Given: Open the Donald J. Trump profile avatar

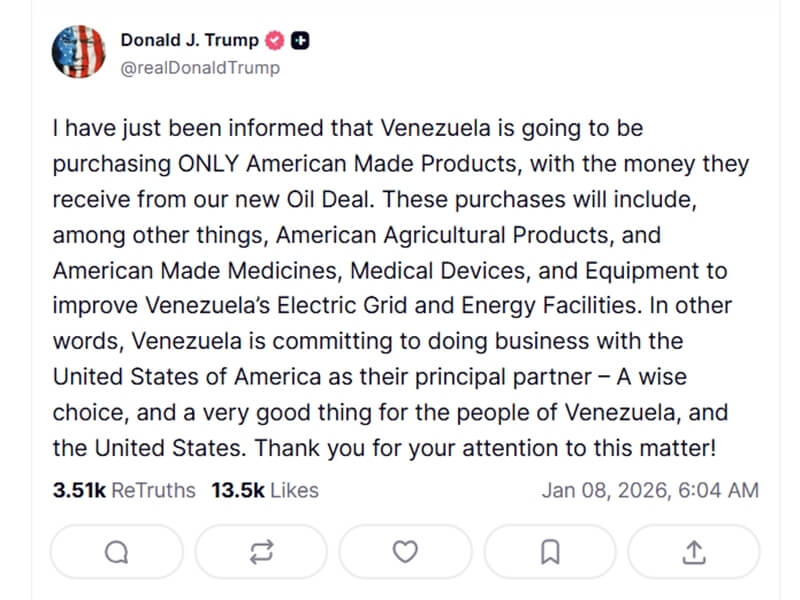Looking at the screenshot, I should pos(77,53).
